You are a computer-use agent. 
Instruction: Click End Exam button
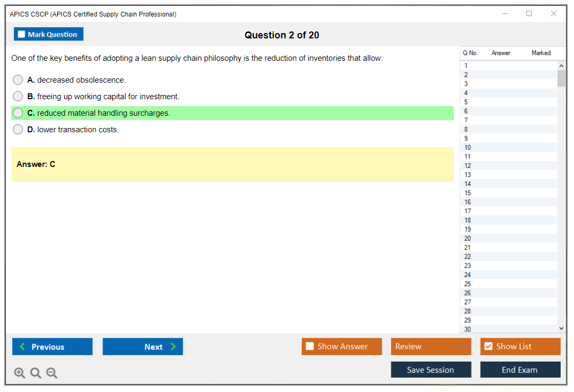(x=520, y=370)
